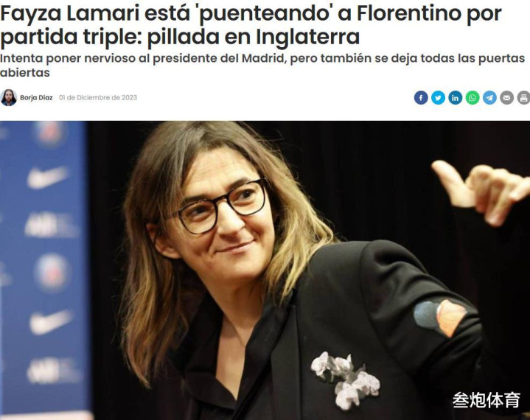
Task: Share the article on Telegram
Action: pyautogui.click(x=489, y=98)
